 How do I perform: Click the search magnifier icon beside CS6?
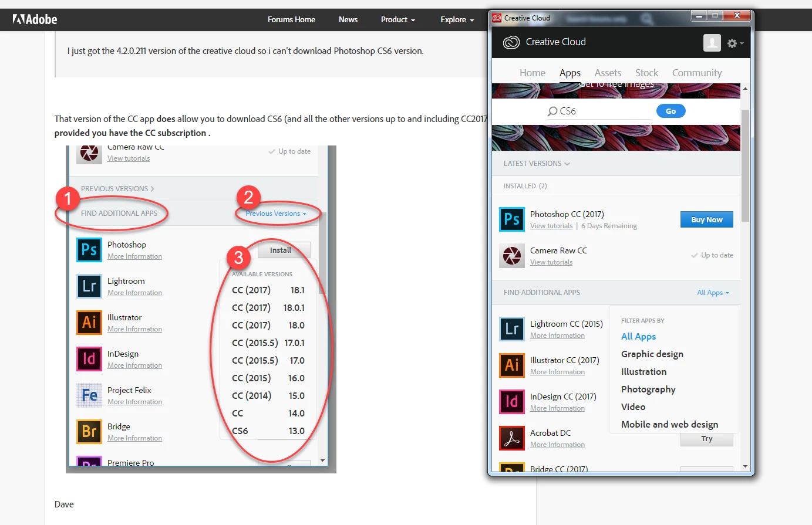tap(552, 111)
